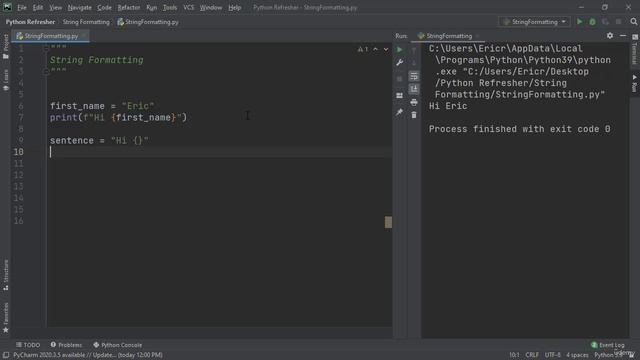
Task: Go to previous highlighted problem arrow
Action: (376, 49)
